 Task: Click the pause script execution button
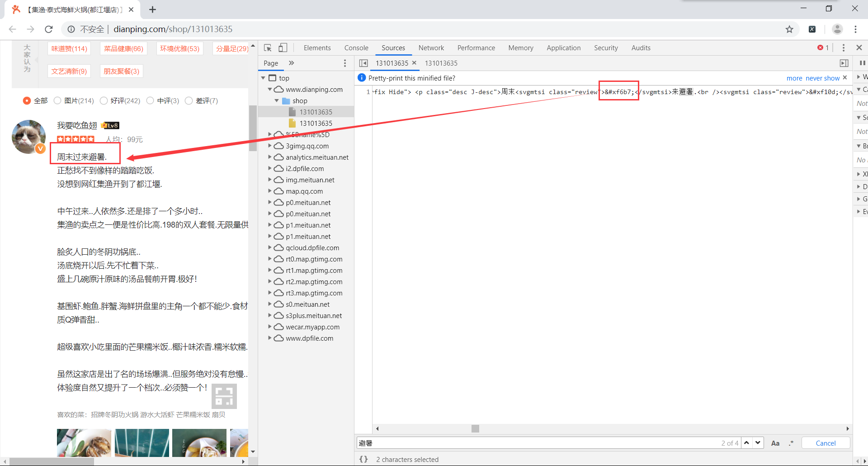tap(862, 63)
